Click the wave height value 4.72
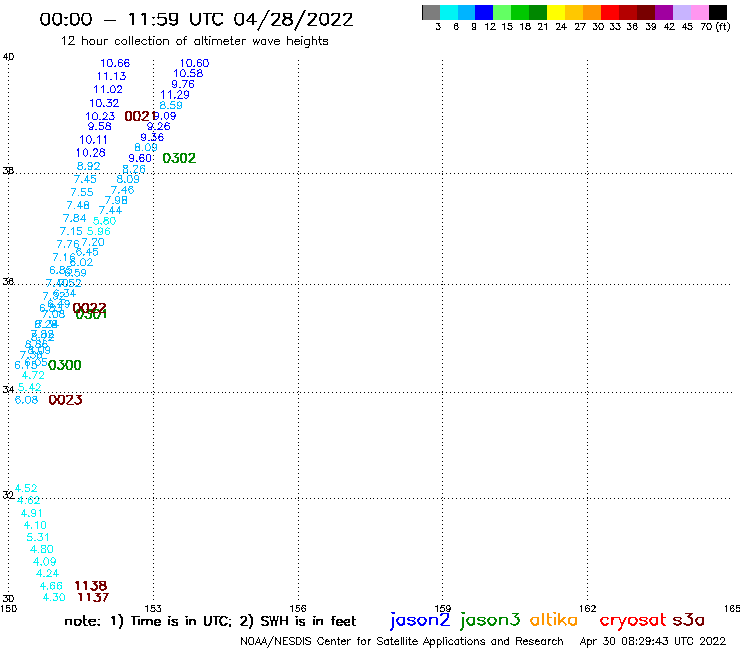 pyautogui.click(x=33, y=375)
